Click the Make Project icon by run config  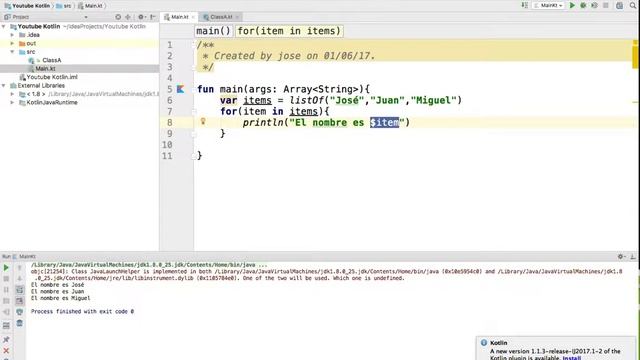click(x=524, y=5)
